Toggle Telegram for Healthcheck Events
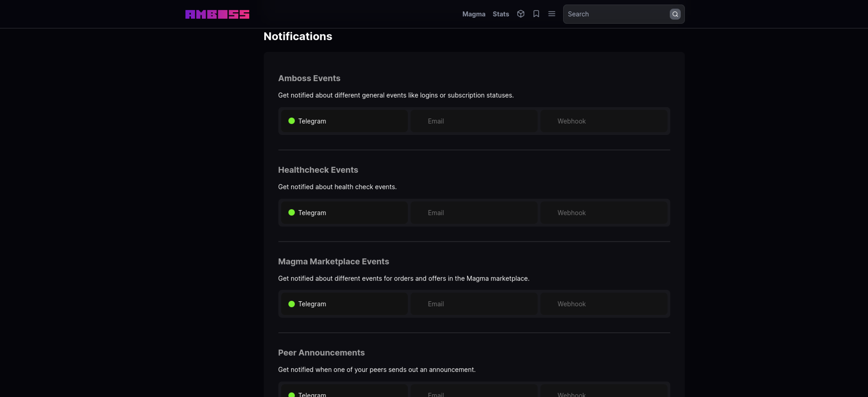This screenshot has width=868, height=397. tap(344, 213)
